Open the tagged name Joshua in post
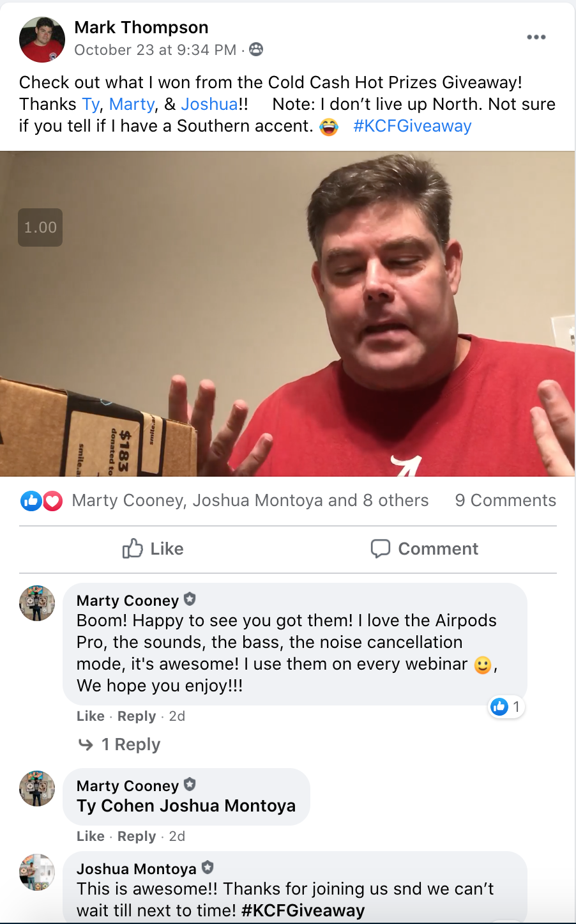The height and width of the screenshot is (924, 576). [x=209, y=104]
